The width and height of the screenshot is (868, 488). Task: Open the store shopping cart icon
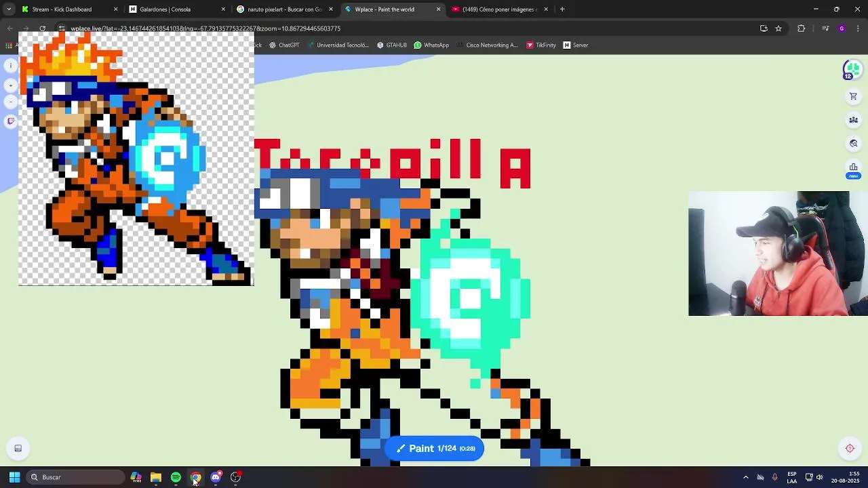click(853, 96)
